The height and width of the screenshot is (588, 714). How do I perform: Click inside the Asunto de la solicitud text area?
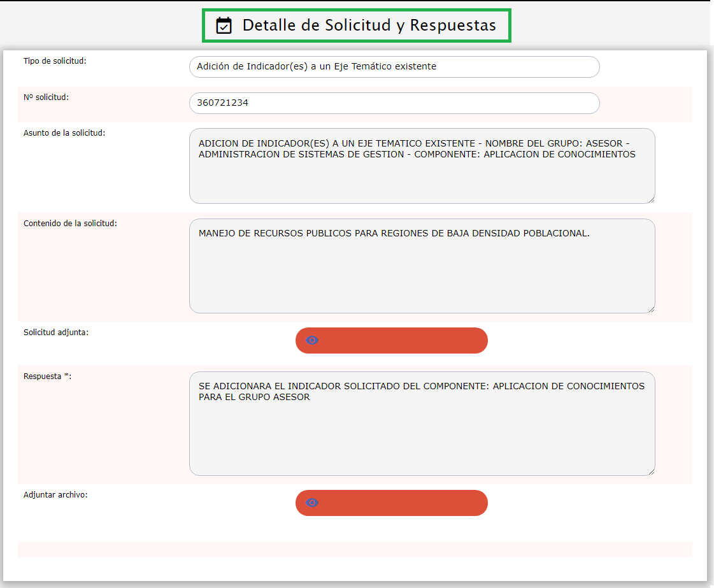click(x=422, y=178)
